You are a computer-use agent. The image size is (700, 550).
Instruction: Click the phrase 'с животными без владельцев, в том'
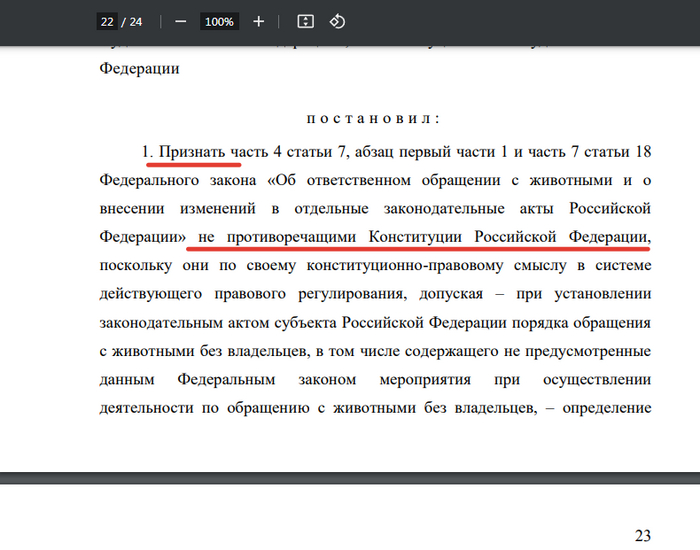pyautogui.click(x=228, y=351)
